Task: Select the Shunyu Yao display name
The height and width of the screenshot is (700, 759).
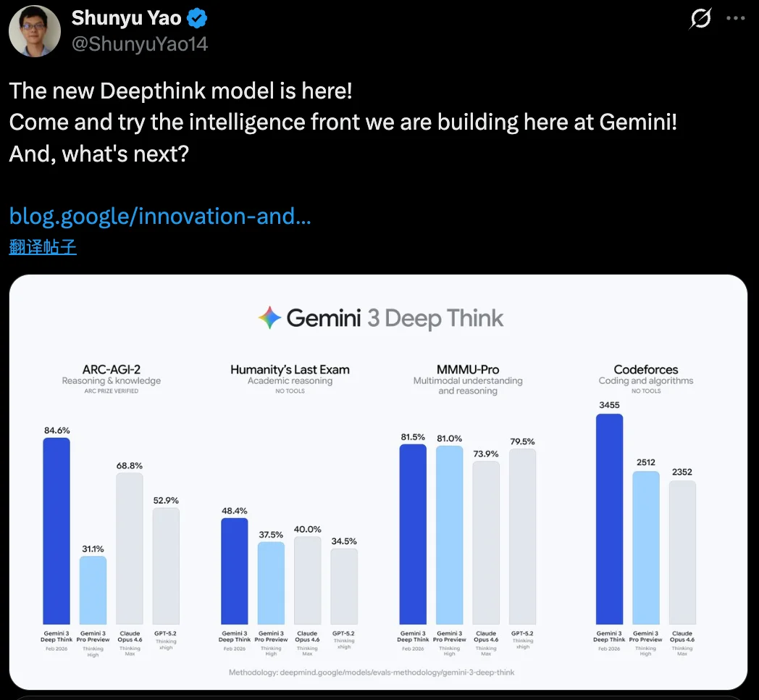Action: coord(127,17)
